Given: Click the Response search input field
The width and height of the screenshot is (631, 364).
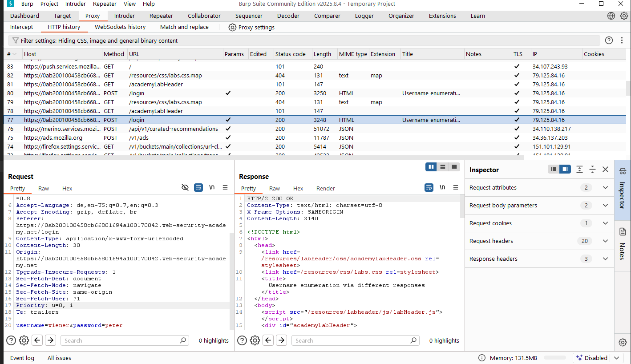Looking at the screenshot, I should click(x=352, y=340).
